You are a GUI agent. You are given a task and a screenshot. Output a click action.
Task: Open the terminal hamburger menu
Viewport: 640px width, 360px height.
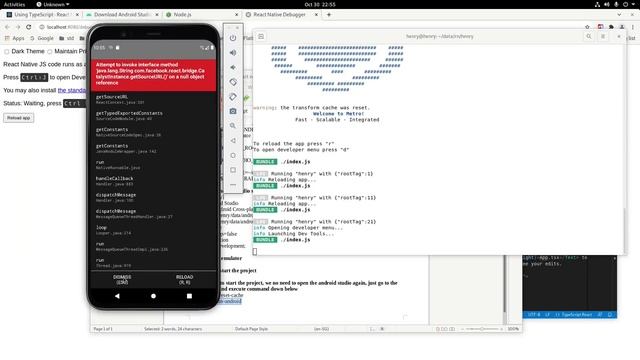tap(603, 36)
